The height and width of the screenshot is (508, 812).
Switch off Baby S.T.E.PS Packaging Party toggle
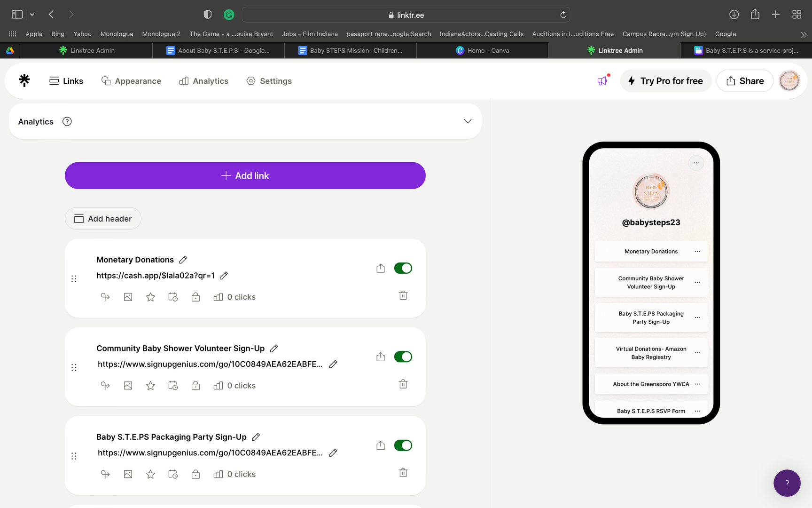pyautogui.click(x=403, y=445)
